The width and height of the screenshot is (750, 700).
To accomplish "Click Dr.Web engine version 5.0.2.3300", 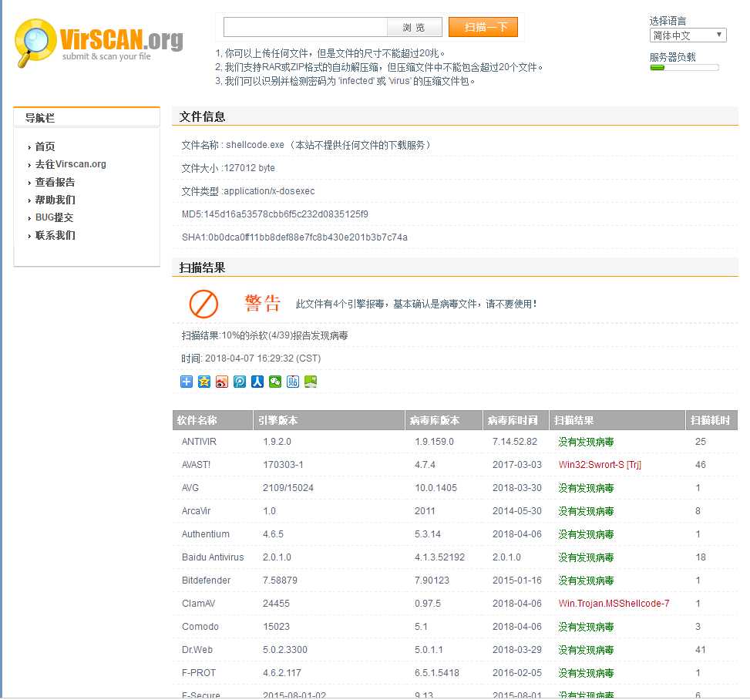I will click(285, 649).
